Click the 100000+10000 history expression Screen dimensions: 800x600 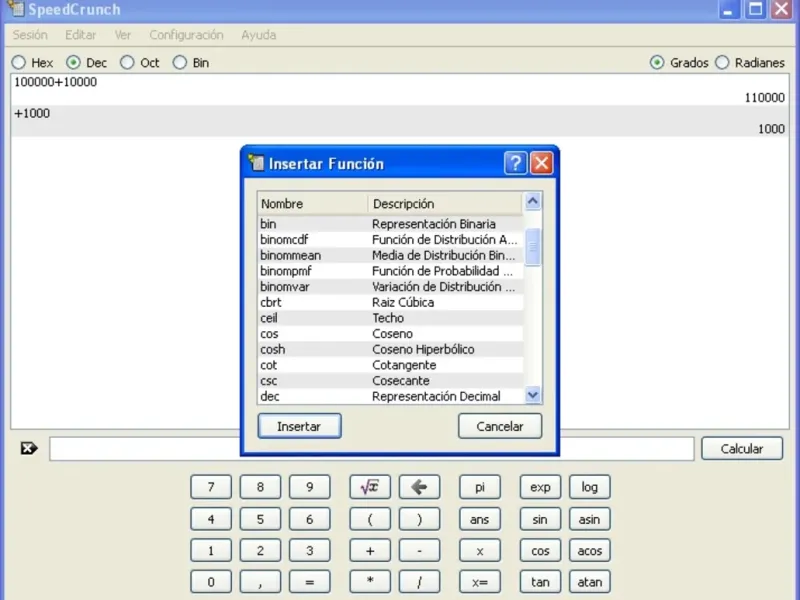56,82
